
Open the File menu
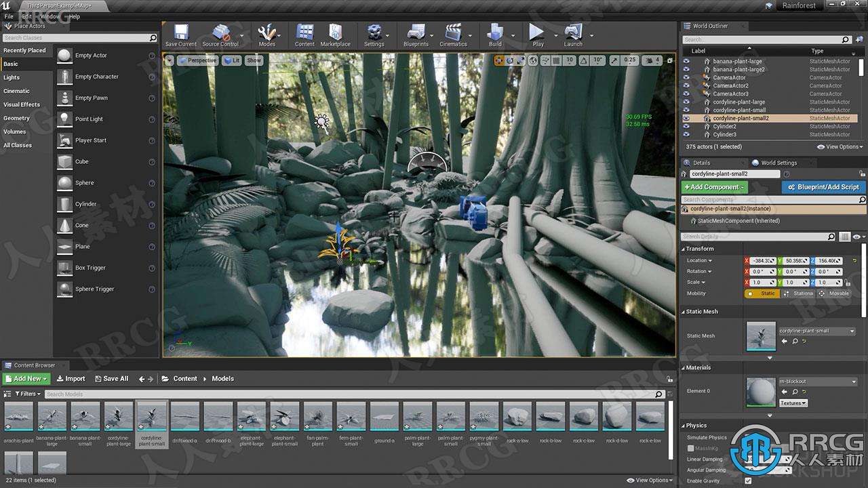pyautogui.click(x=9, y=16)
